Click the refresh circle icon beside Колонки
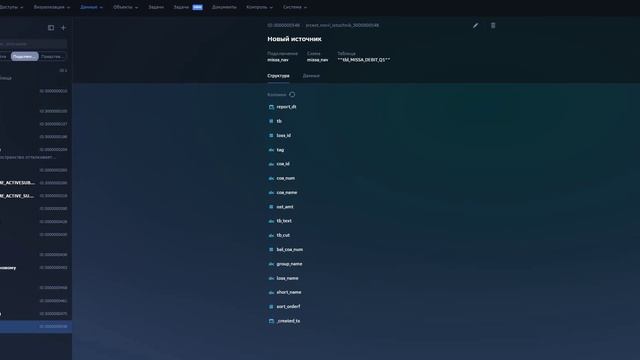The width and height of the screenshot is (640, 360). click(292, 95)
